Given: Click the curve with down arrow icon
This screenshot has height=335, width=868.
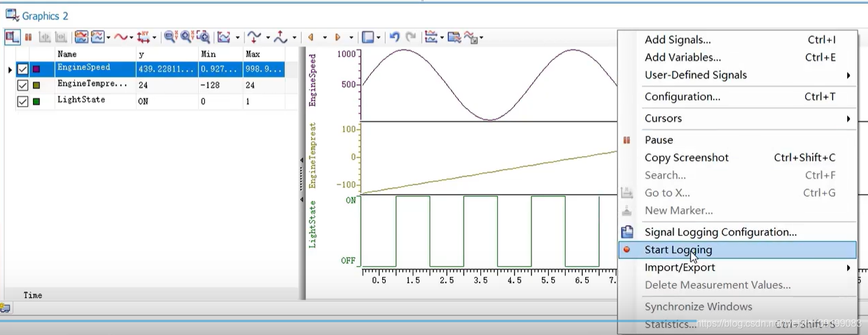Looking at the screenshot, I should pyautogui.click(x=254, y=37).
